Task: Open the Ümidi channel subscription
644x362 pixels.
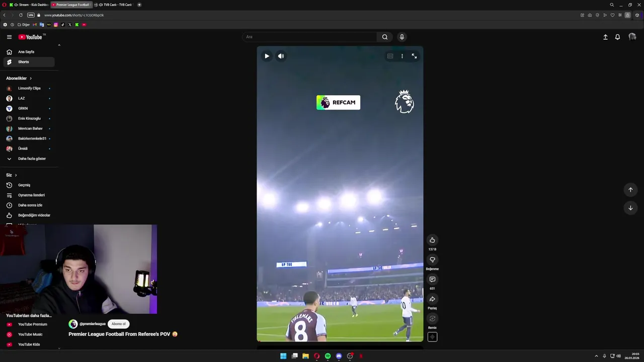Action: point(29,149)
